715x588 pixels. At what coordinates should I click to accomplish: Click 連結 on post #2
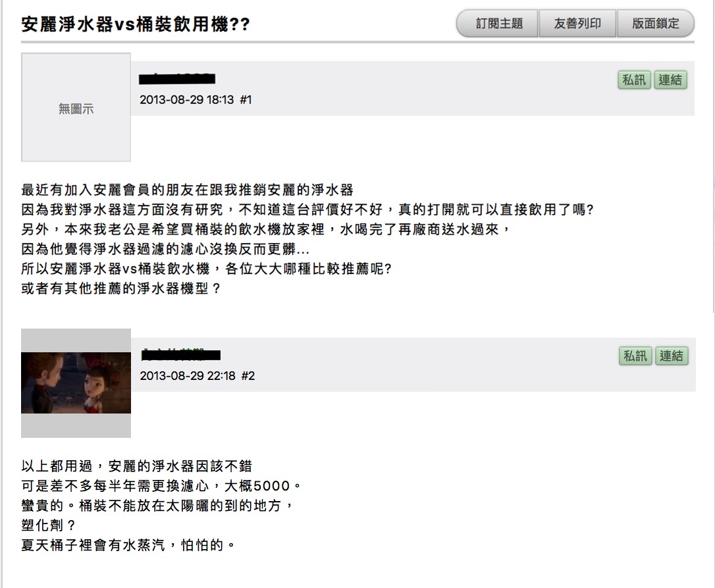[x=672, y=356]
